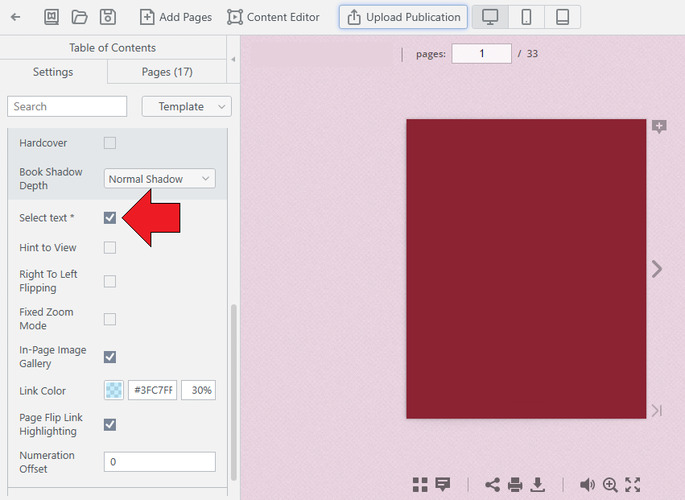Click the page number input field

(x=481, y=53)
